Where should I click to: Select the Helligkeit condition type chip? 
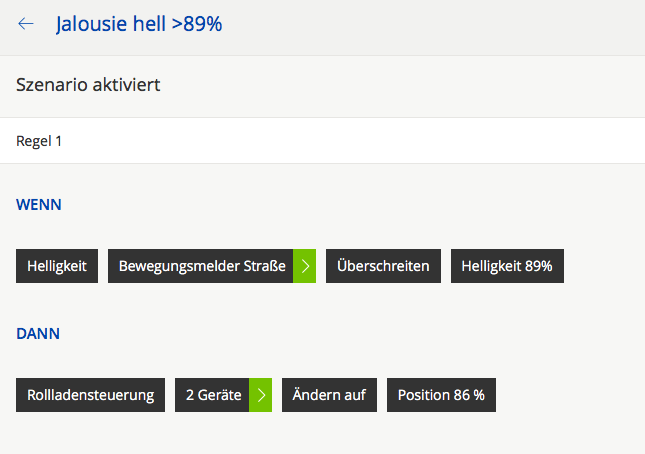pos(57,266)
